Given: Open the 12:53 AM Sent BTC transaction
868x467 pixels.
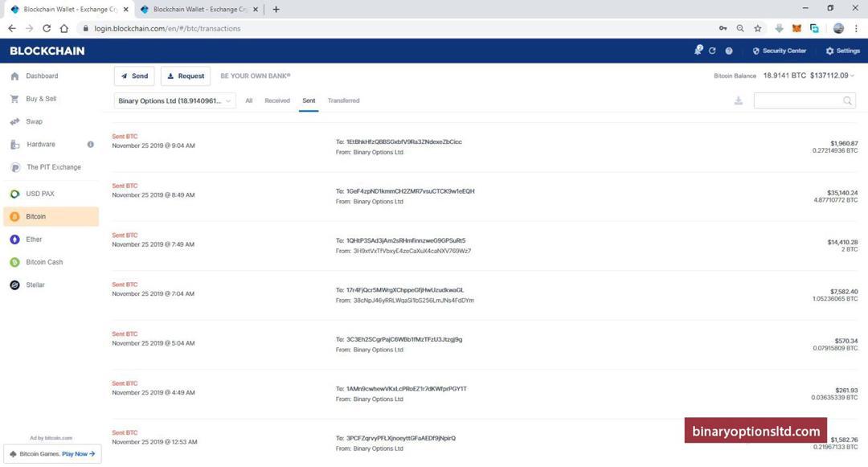Looking at the screenshot, I should coord(485,443).
